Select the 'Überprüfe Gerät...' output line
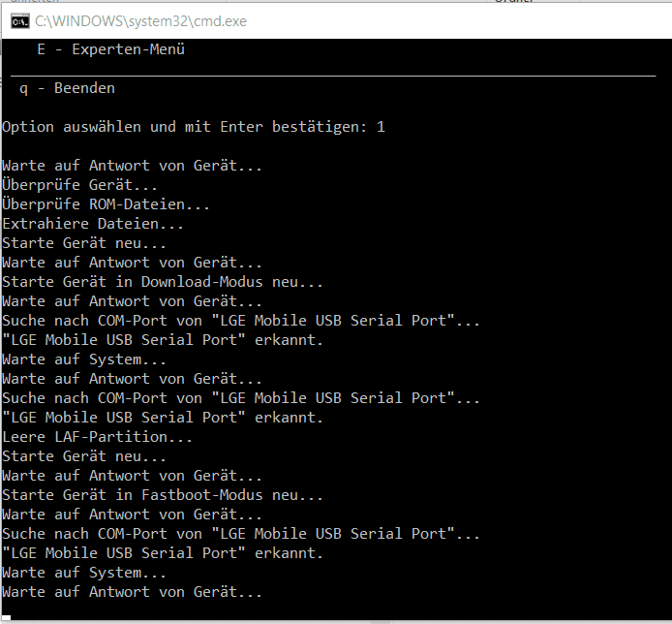Image resolution: width=672 pixels, height=624 pixels. [x=79, y=185]
